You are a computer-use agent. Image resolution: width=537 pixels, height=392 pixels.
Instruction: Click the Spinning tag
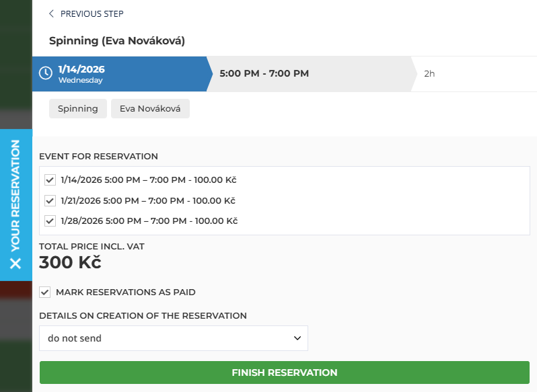[x=78, y=109]
